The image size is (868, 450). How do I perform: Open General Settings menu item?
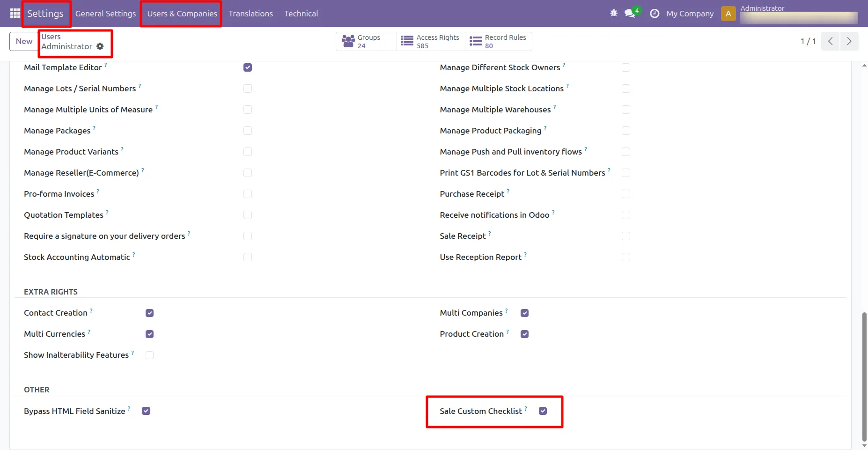(x=105, y=14)
